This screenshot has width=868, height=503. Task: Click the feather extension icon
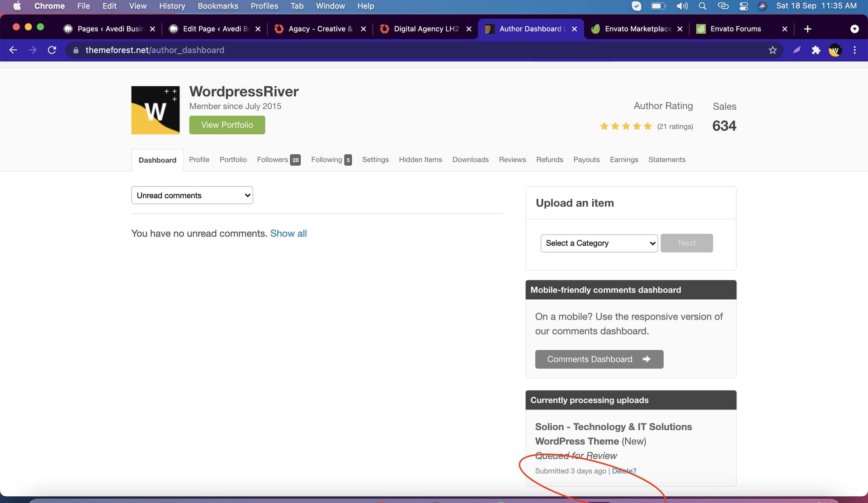point(797,50)
